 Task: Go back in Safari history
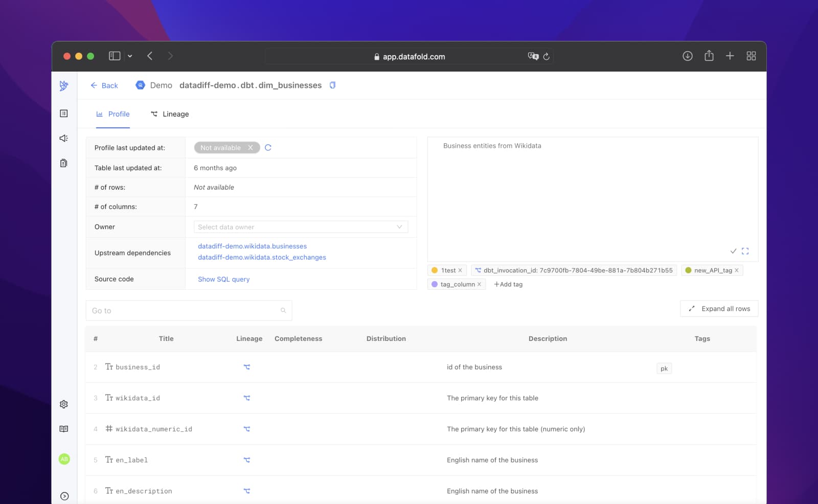tap(150, 56)
